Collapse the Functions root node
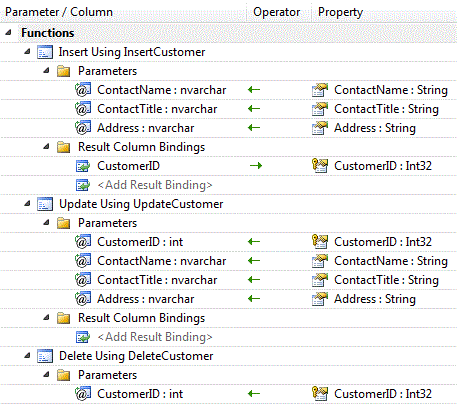The height and width of the screenshot is (405, 457). click(x=8, y=33)
